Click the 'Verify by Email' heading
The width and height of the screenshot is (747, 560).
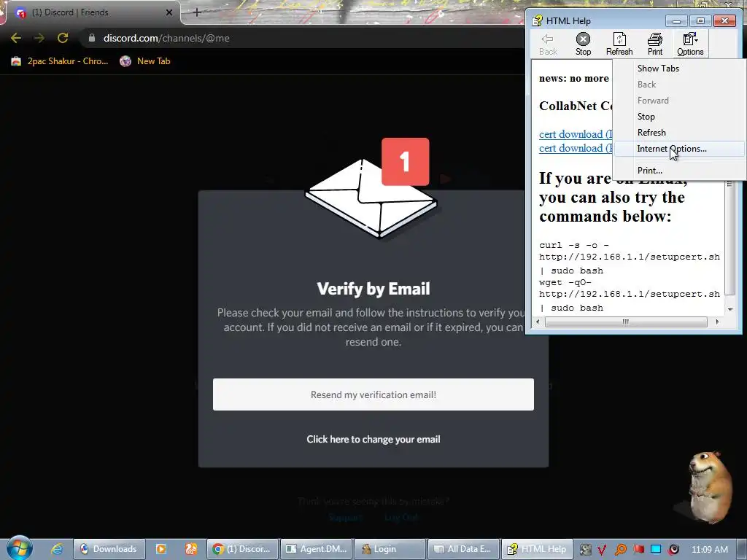[373, 289]
